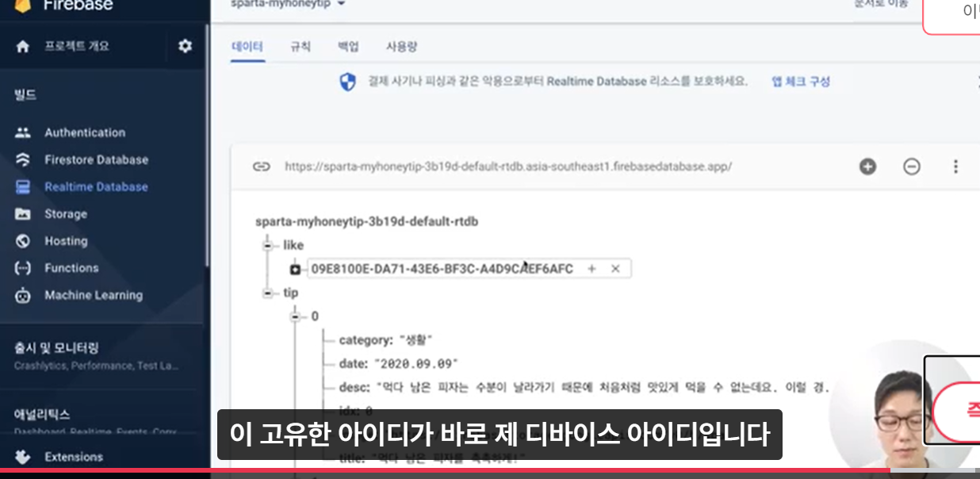Viewport: 980px width, 479px height.
Task: Switch to 사용량 tab
Action: click(401, 47)
